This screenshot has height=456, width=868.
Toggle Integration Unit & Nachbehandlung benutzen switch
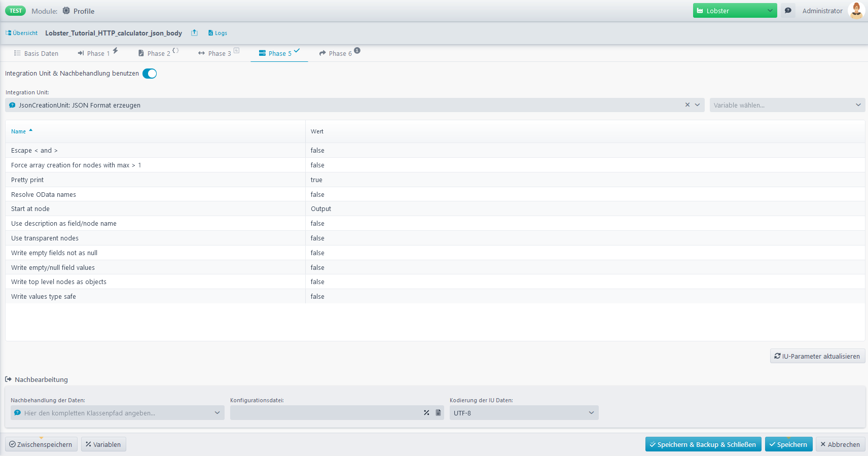pyautogui.click(x=150, y=74)
